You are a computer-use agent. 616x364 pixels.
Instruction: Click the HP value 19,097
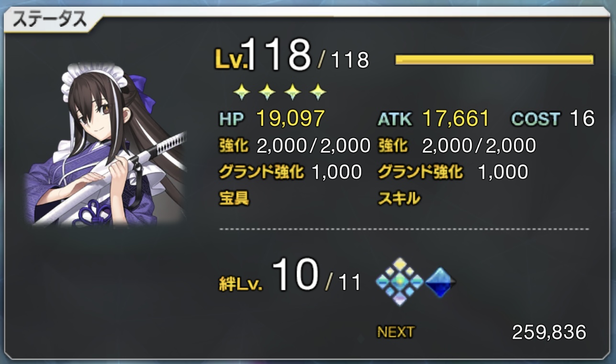tap(291, 118)
